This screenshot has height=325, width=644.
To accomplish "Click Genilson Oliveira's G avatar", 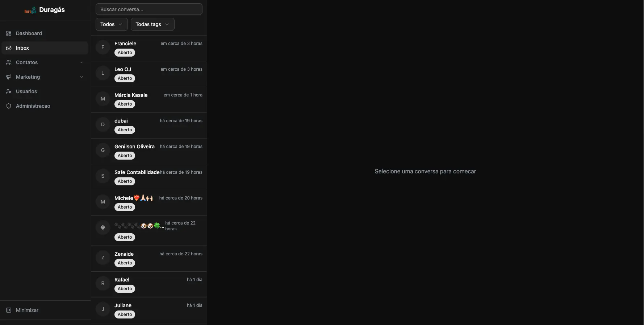I will [x=103, y=150].
